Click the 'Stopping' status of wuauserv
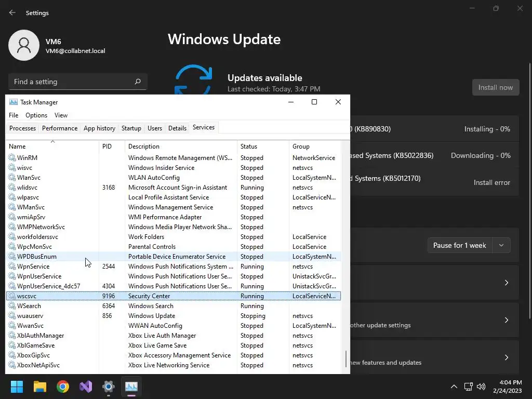The image size is (532, 399). 253,315
